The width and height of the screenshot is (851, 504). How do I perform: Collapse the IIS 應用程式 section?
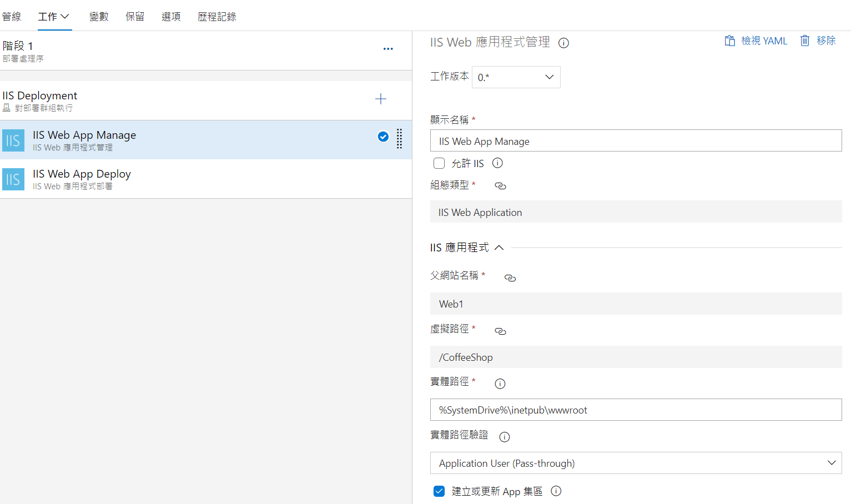coord(498,248)
